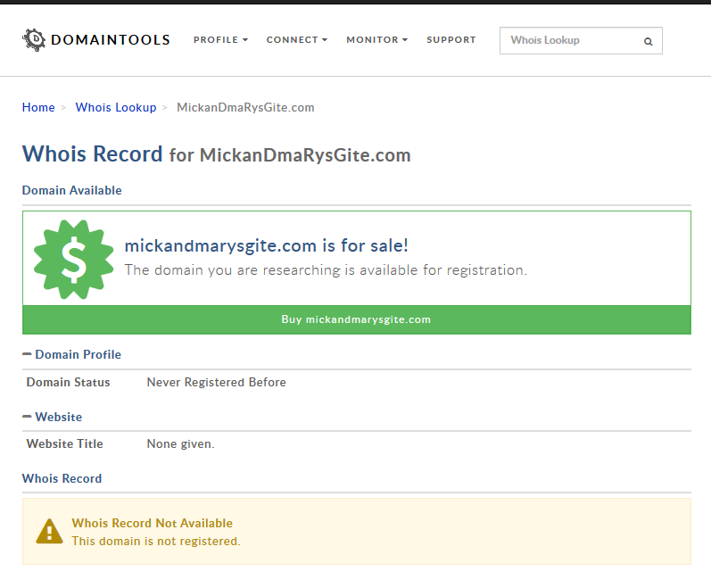Collapse the Domain Profile section
This screenshot has height=588, width=711.
71,354
